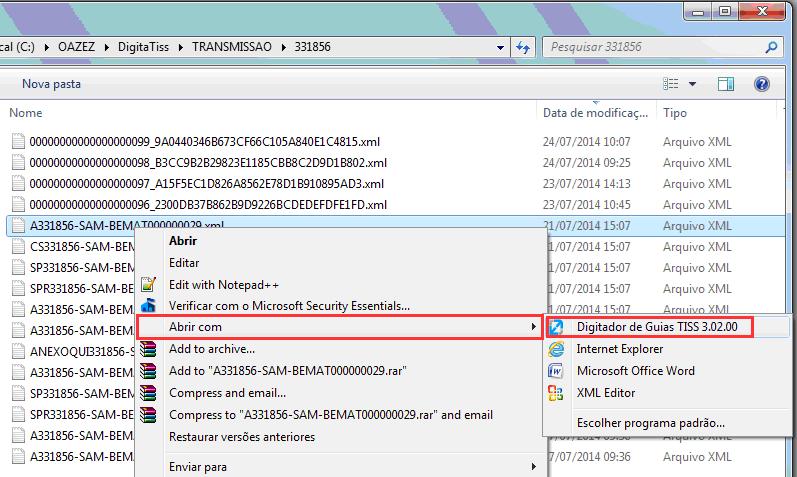Viewport: 797px width, 477px height.
Task: Open the view options icon
Action: tap(671, 84)
